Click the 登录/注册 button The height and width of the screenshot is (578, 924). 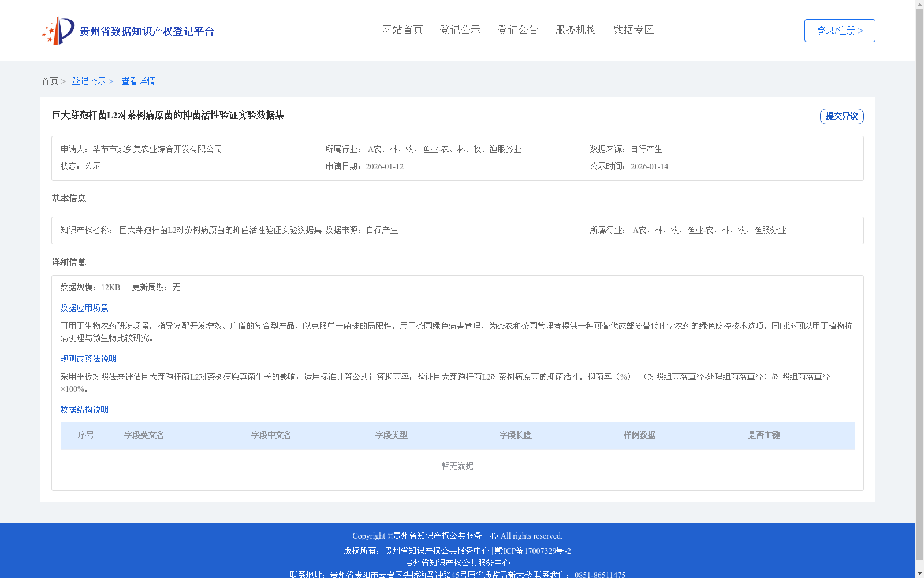(x=840, y=31)
